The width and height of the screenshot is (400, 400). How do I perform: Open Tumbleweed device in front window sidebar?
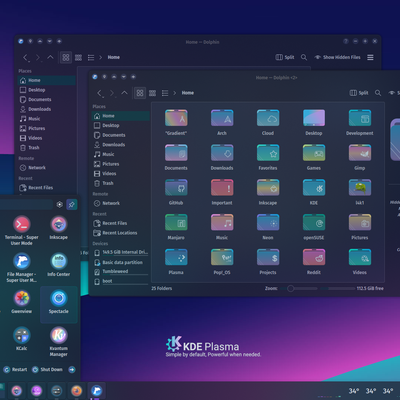[x=120, y=271]
